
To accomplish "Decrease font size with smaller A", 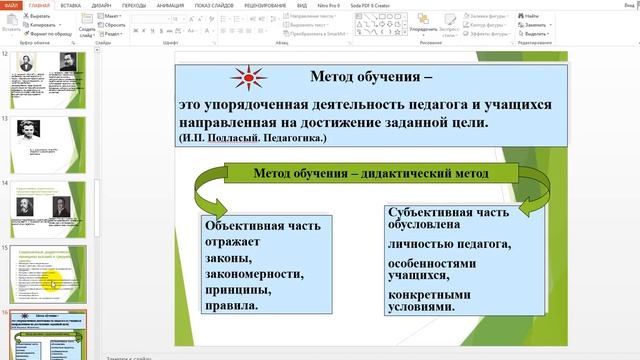I will [200, 19].
